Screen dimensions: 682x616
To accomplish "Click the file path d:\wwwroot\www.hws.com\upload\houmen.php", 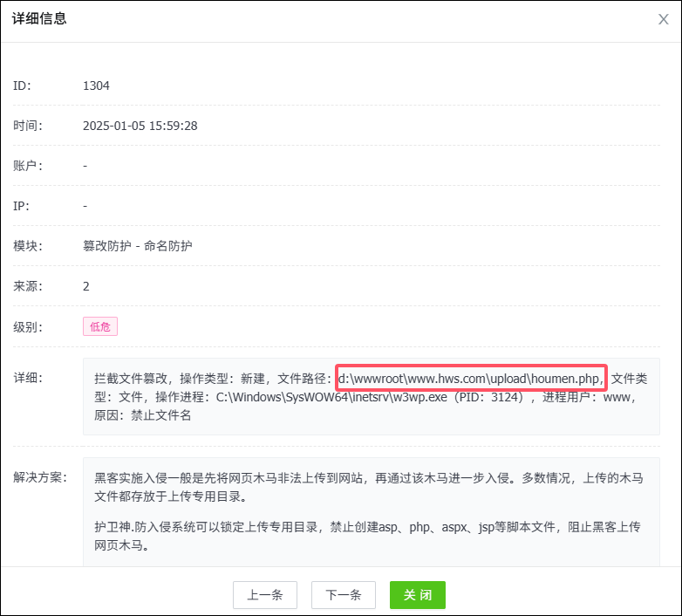I will coord(468,379).
